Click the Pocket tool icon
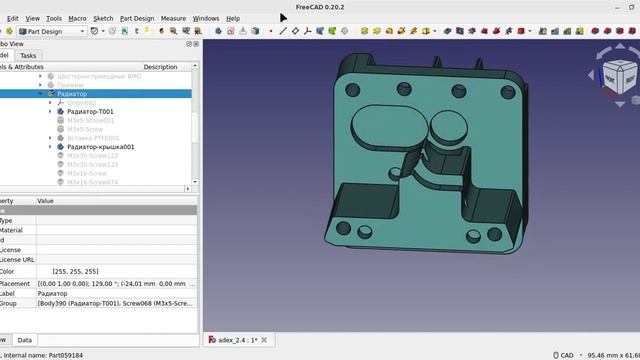This screenshot has width=640, height=360. tap(447, 31)
